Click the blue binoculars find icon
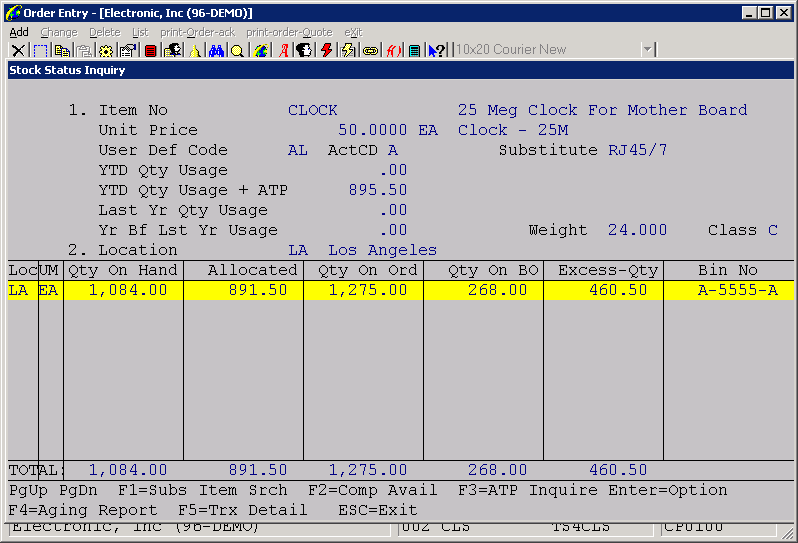The image size is (798, 543). [216, 50]
